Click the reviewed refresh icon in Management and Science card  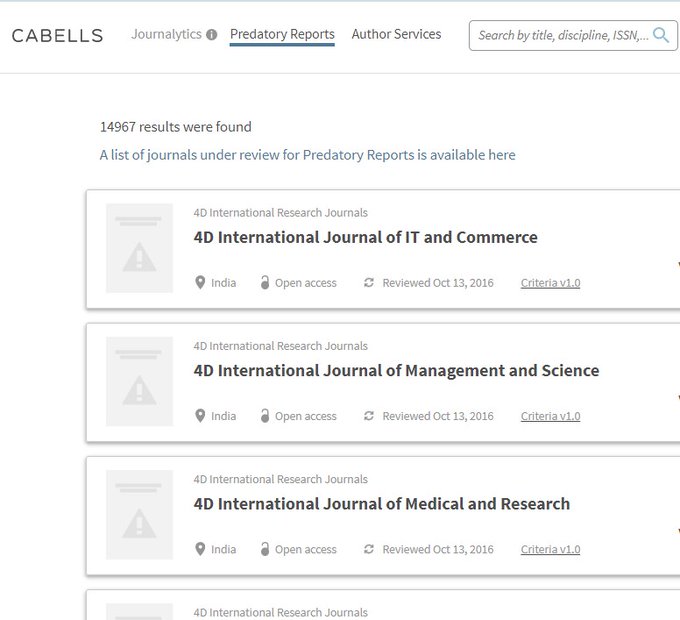point(369,416)
